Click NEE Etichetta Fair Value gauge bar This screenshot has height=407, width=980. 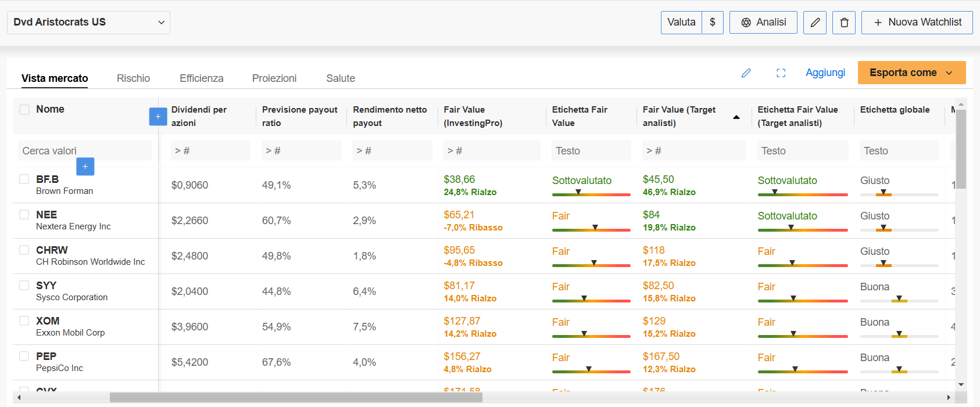591,229
